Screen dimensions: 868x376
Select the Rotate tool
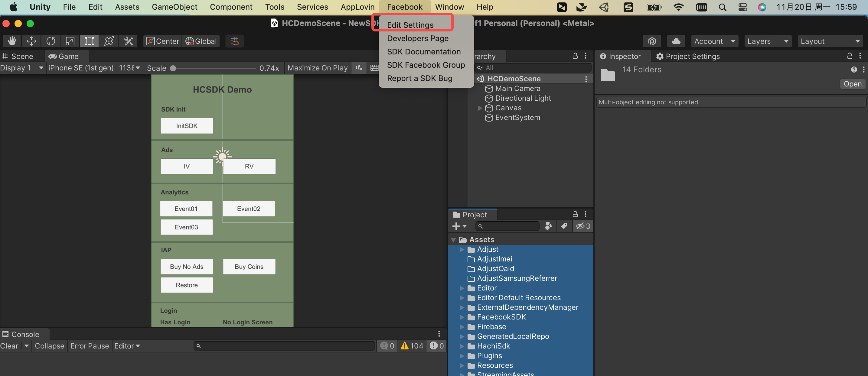[x=51, y=41]
